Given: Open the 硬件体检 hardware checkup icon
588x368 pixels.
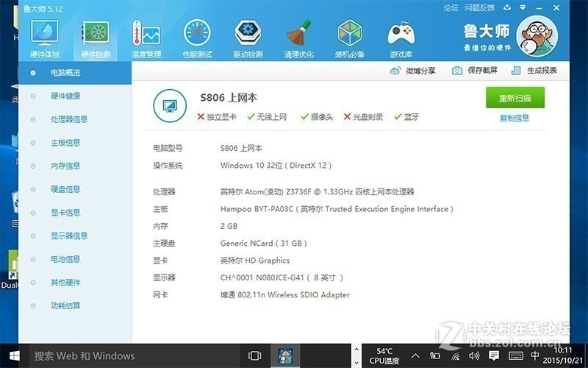Looking at the screenshot, I should point(45,39).
